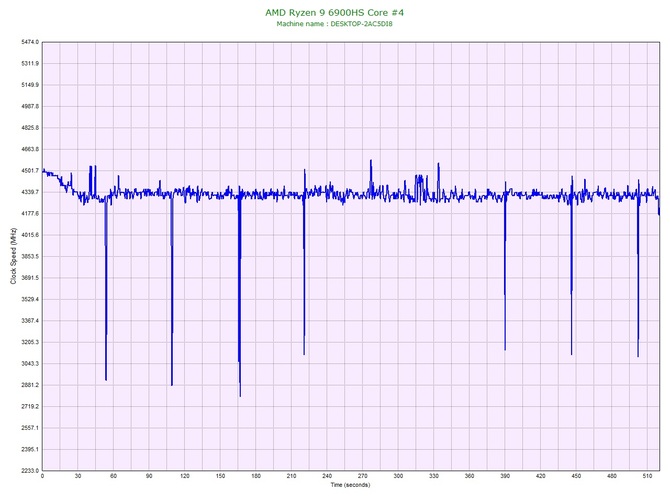Click the 4501.7 y-axis value
This screenshot has width=670, height=502.
(x=30, y=170)
